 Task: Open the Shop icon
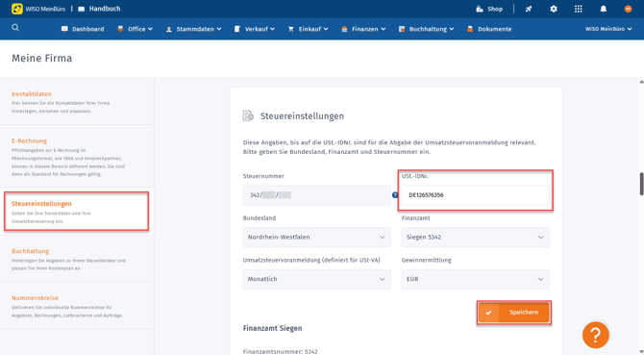click(x=480, y=9)
